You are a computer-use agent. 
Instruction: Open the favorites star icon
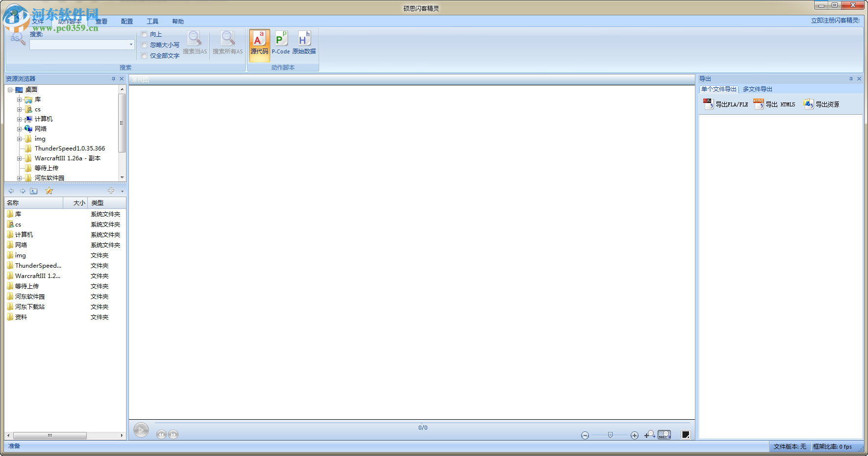(x=49, y=191)
